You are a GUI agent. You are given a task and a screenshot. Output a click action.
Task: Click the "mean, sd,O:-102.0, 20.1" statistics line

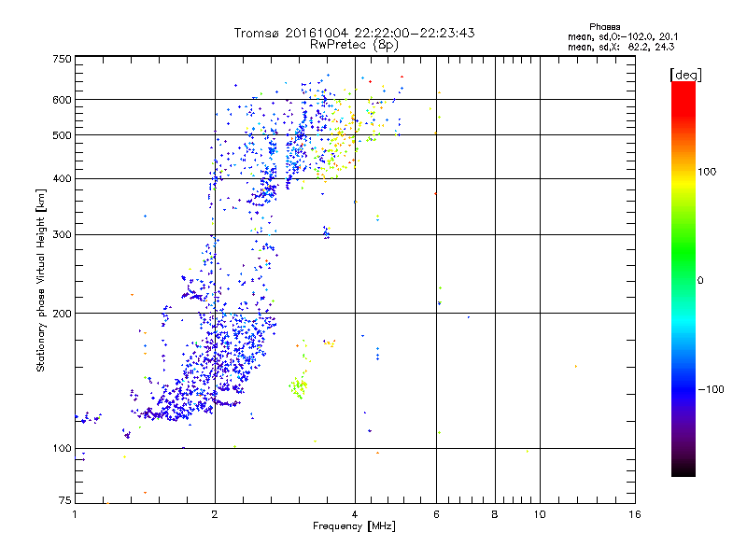(623, 36)
